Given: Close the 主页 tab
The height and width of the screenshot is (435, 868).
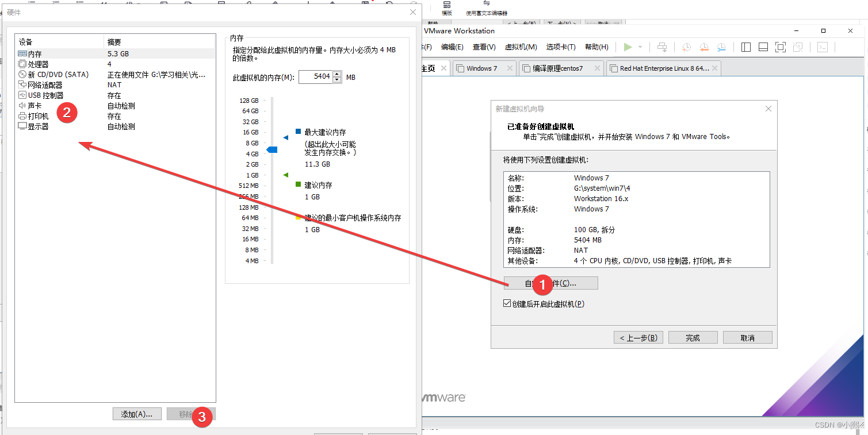Looking at the screenshot, I should pyautogui.click(x=443, y=68).
